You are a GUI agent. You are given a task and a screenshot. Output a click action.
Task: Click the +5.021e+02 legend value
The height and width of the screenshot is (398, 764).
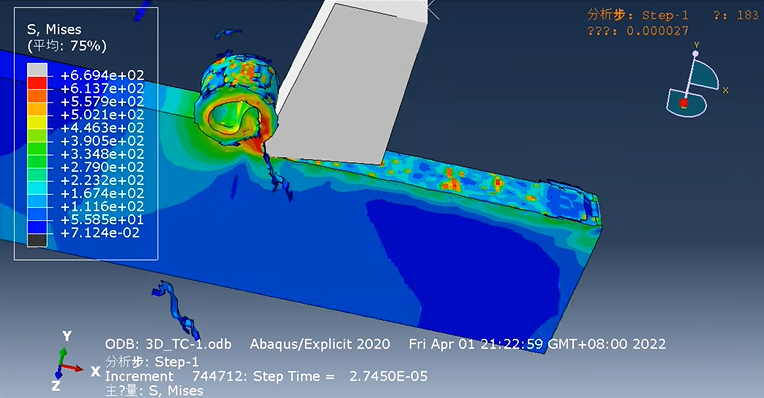(102, 115)
